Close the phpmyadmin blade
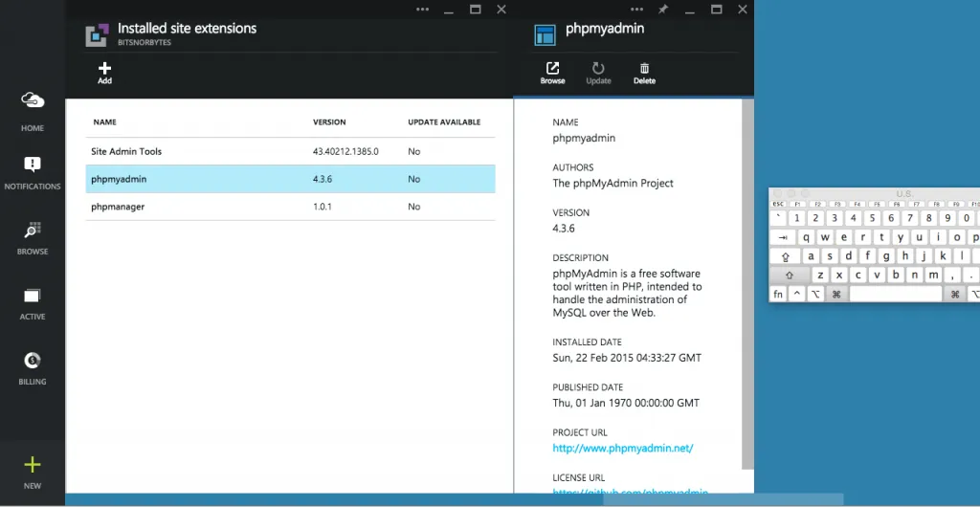 click(743, 10)
